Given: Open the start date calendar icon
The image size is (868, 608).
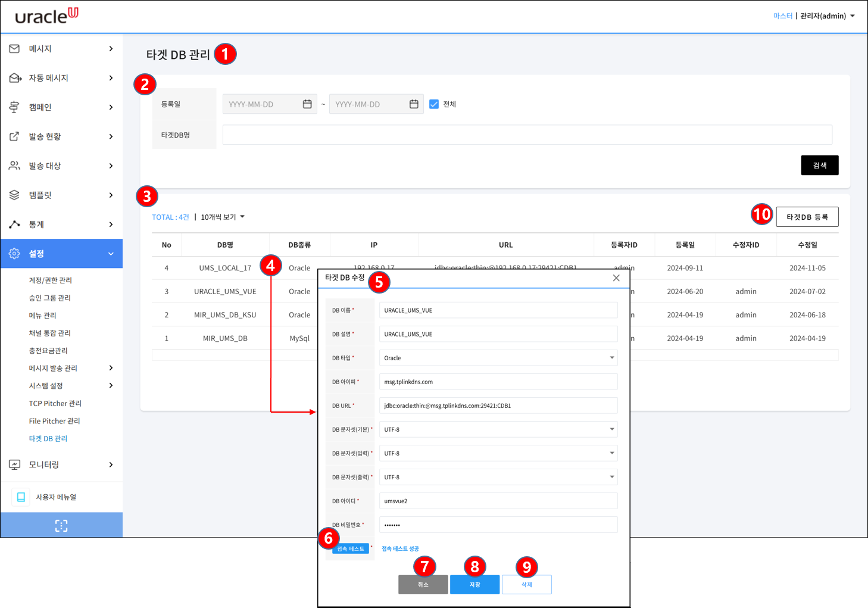Looking at the screenshot, I should pos(307,104).
